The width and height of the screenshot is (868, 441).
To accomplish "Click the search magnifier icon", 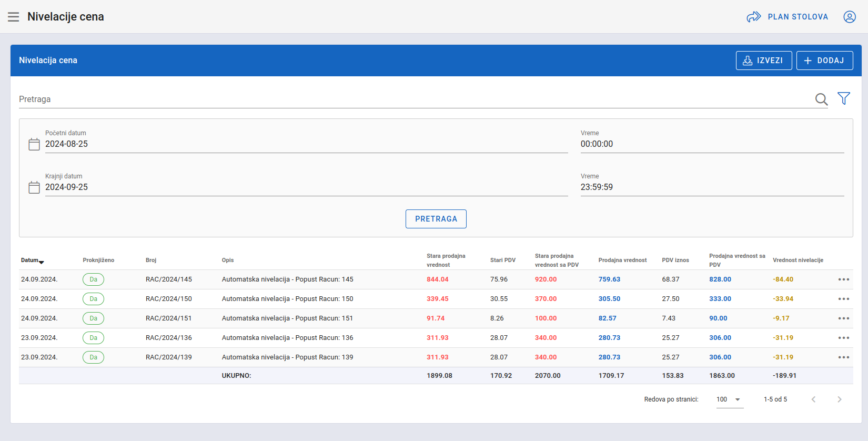I will [821, 99].
